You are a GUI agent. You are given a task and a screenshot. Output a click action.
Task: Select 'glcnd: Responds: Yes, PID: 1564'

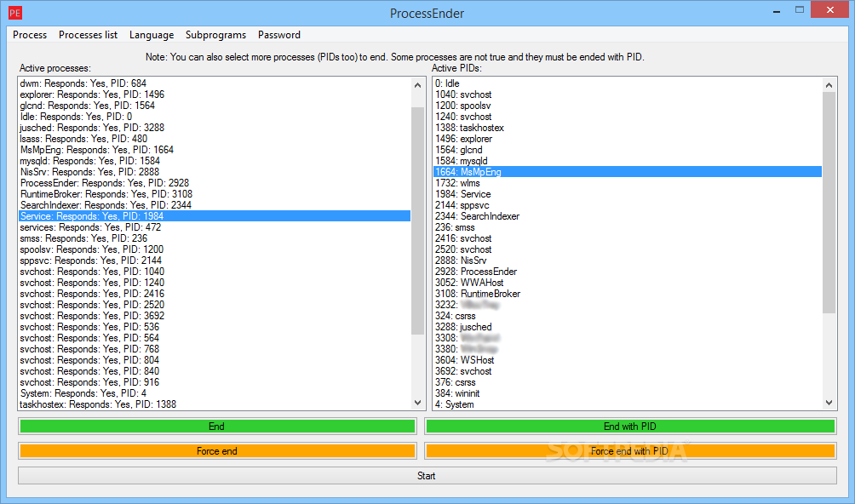coord(215,106)
